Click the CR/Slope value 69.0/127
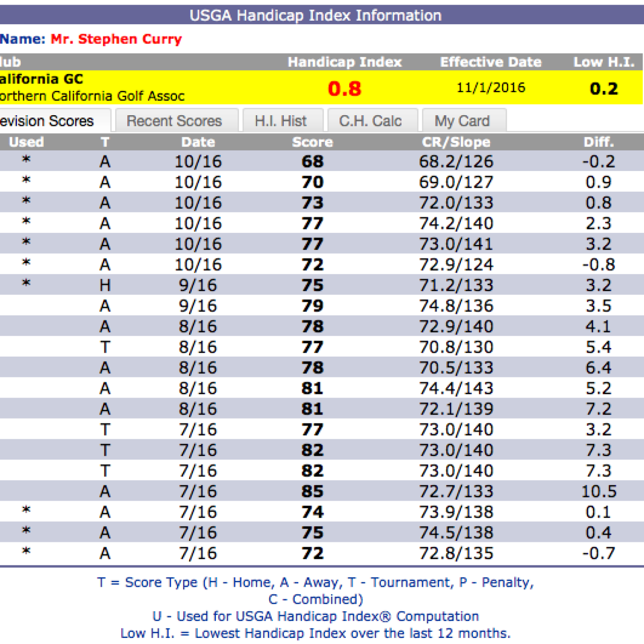644x644 pixels. coord(456,182)
